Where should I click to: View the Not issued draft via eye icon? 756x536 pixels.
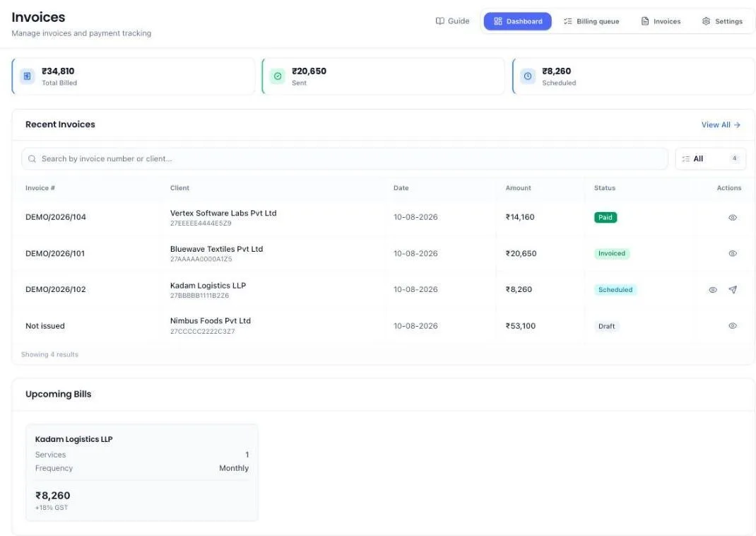coord(733,326)
